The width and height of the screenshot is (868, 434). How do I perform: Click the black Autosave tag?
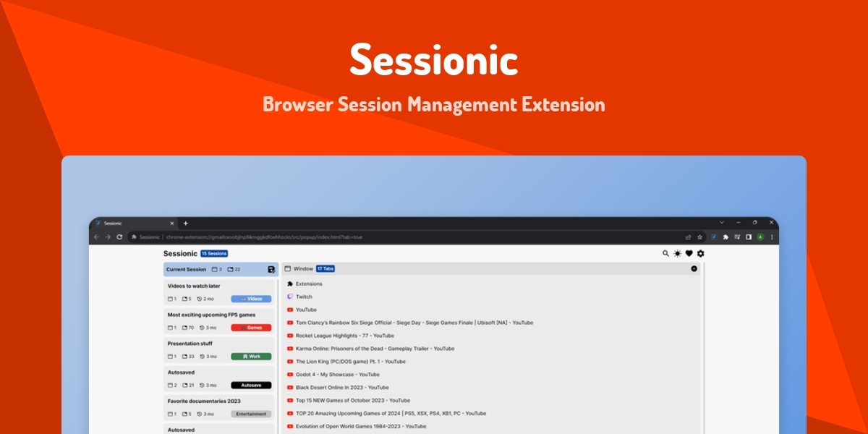(251, 385)
